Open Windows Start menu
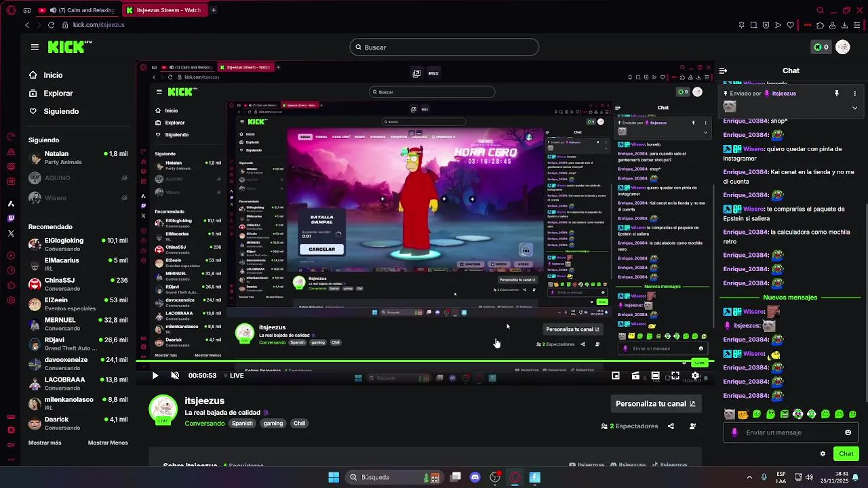The width and height of the screenshot is (868, 488). point(334,477)
